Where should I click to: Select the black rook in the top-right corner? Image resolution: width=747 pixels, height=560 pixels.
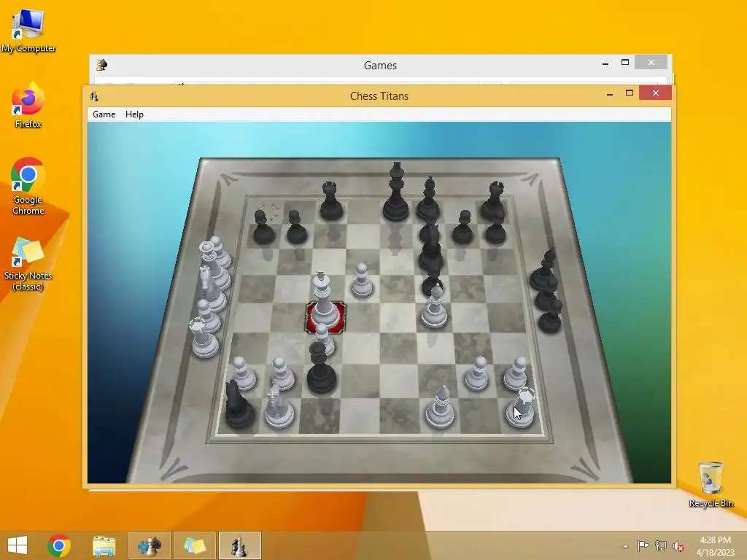494,201
